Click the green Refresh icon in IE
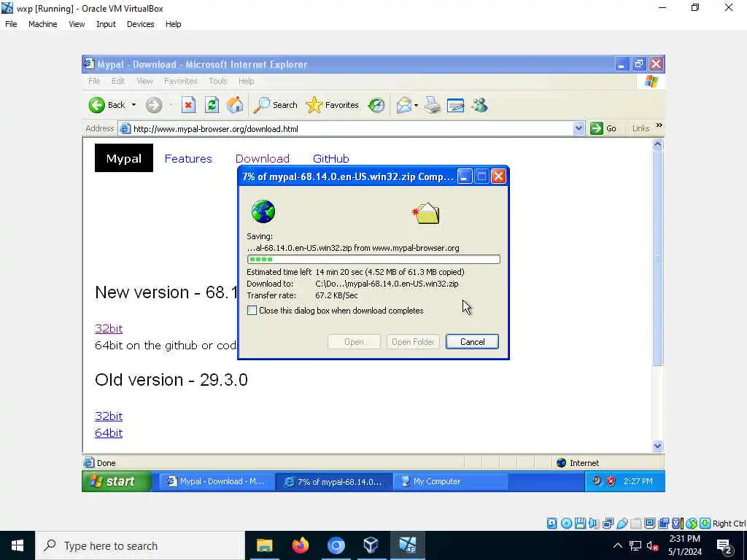Image resolution: width=747 pixels, height=560 pixels. click(212, 105)
